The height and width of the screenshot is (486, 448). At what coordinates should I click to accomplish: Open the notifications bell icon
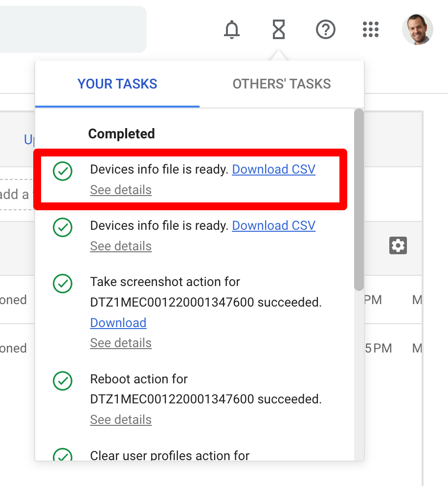click(x=232, y=30)
